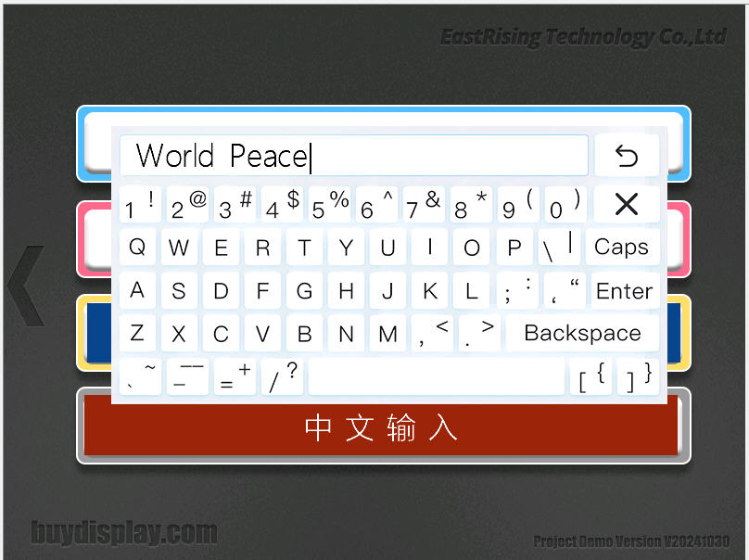The height and width of the screenshot is (560, 749).
Task: Tap the space bar key
Action: click(x=436, y=377)
